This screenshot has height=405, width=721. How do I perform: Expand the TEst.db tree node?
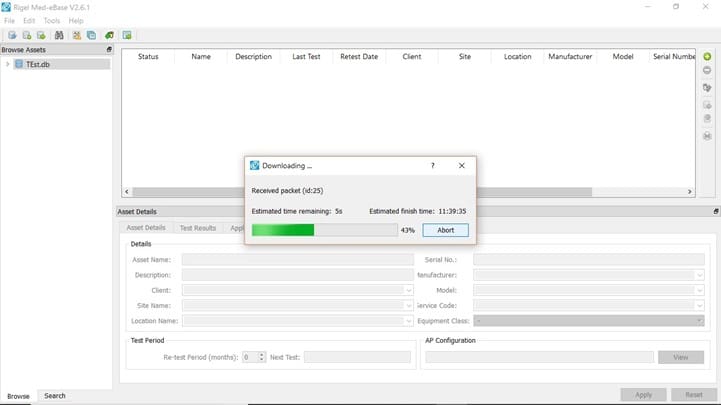[x=8, y=65]
